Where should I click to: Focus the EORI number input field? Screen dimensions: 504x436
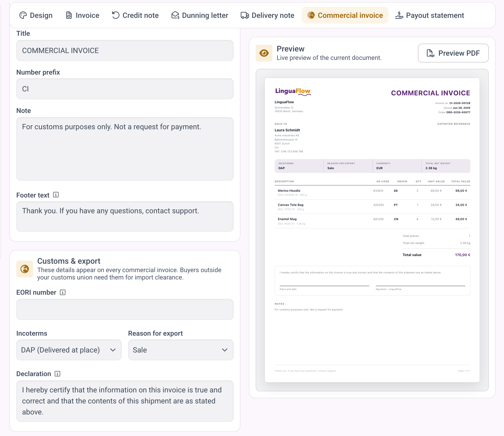tap(125, 309)
